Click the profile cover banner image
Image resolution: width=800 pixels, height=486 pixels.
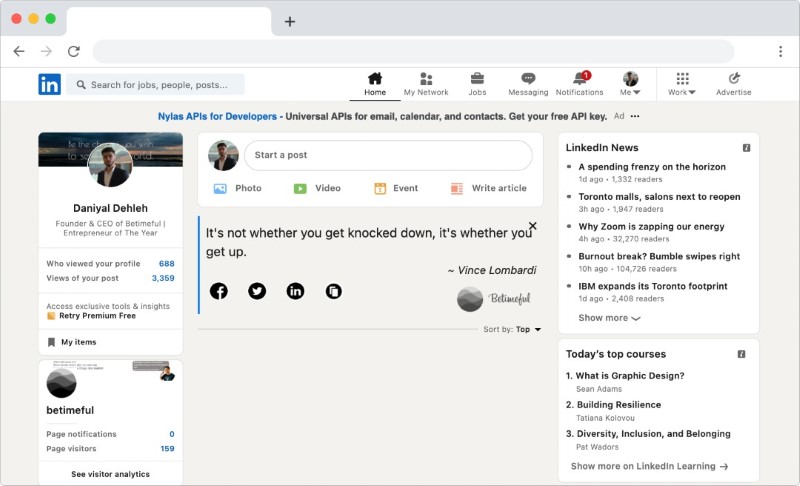(x=111, y=149)
